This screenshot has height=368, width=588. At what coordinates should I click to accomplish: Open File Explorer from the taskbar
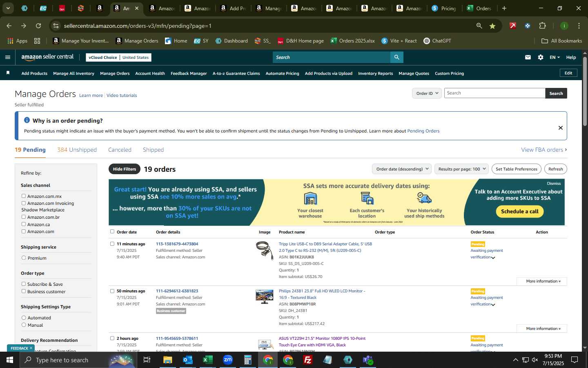[x=168, y=360]
